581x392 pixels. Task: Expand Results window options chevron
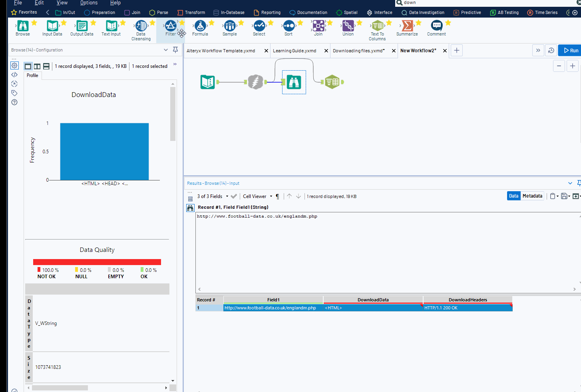[570, 183]
